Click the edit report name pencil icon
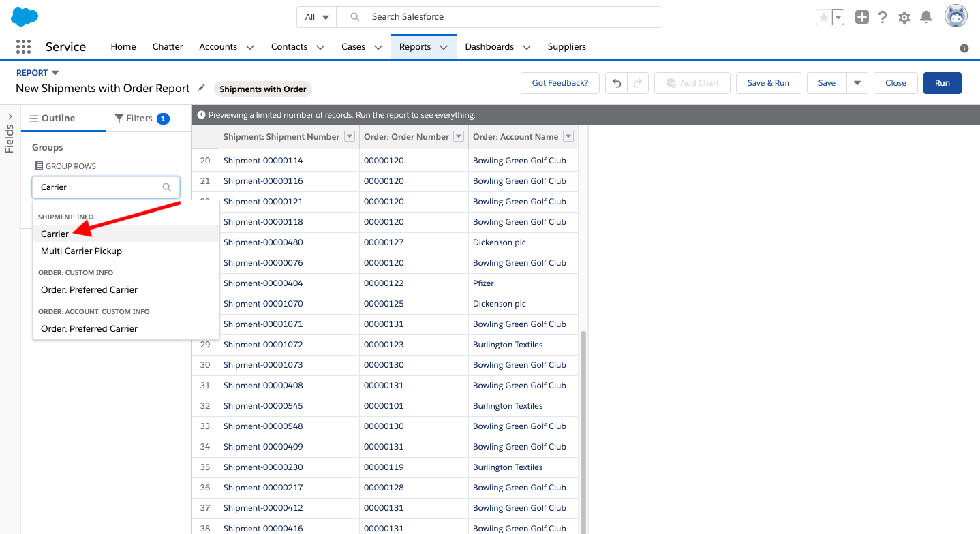Viewport: 980px width, 534px height. (201, 88)
